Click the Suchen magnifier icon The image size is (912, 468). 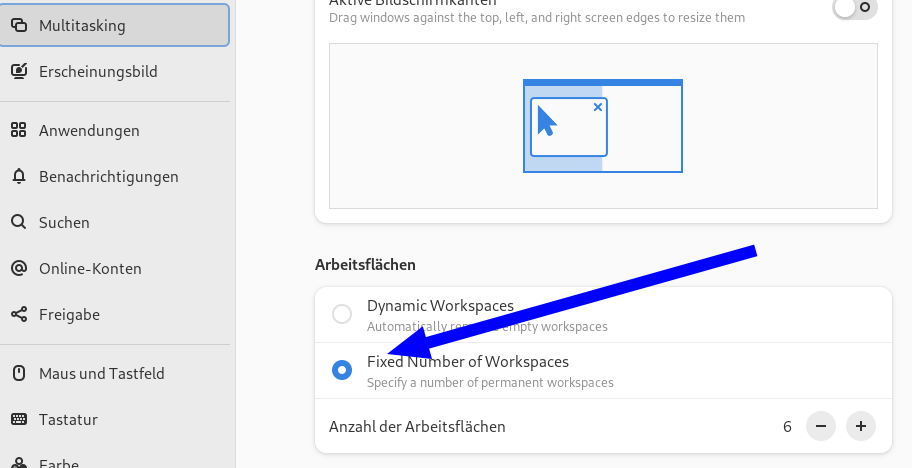point(18,222)
